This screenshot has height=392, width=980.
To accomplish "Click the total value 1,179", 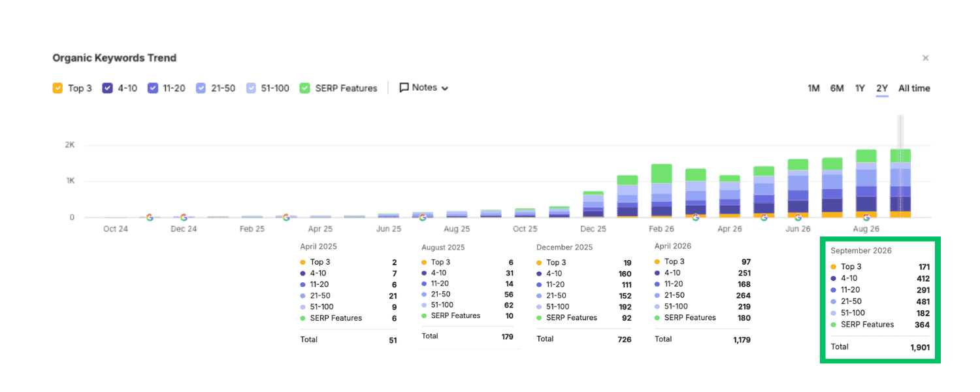I will (742, 340).
